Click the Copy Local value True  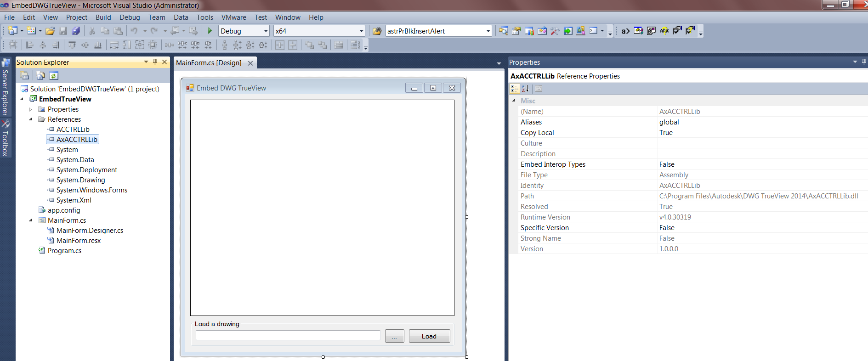(x=666, y=133)
